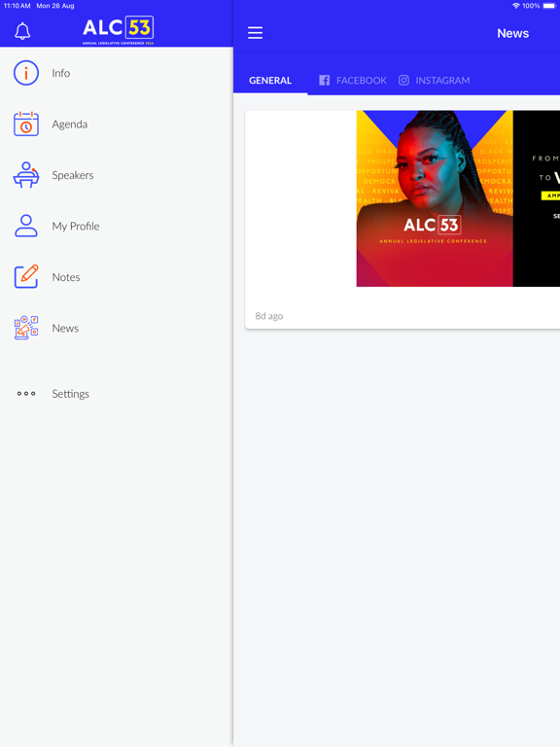Click the "8d ago" timestamp
The height and width of the screenshot is (747, 560).
click(x=269, y=316)
